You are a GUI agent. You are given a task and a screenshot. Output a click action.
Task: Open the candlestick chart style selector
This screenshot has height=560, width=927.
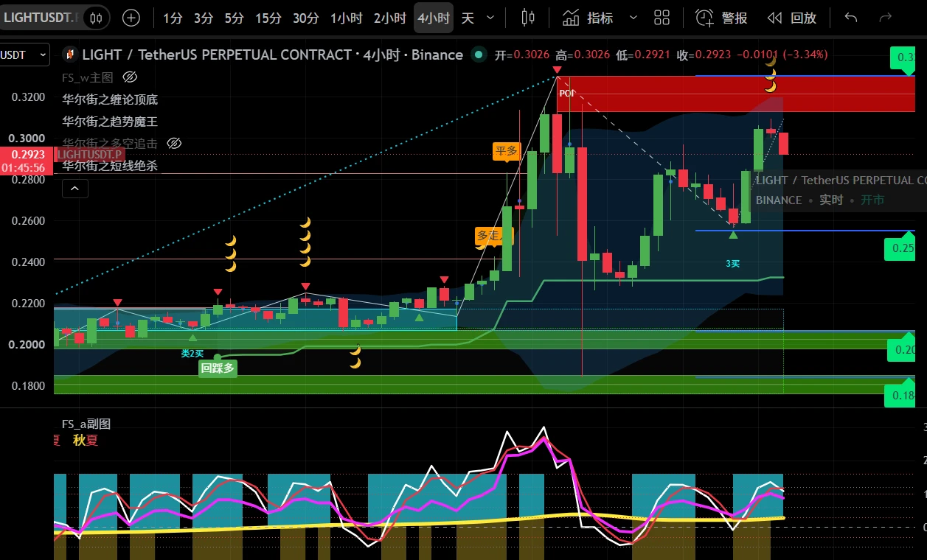click(527, 18)
